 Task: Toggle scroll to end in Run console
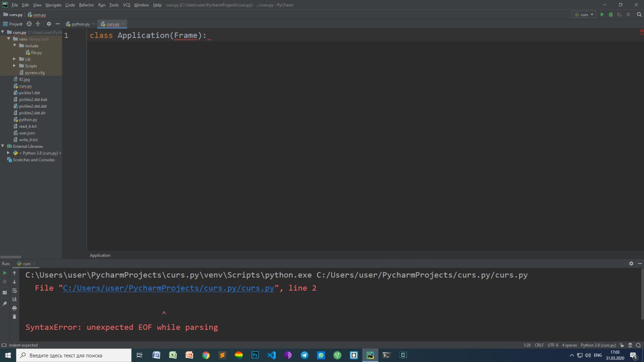pos(14,299)
